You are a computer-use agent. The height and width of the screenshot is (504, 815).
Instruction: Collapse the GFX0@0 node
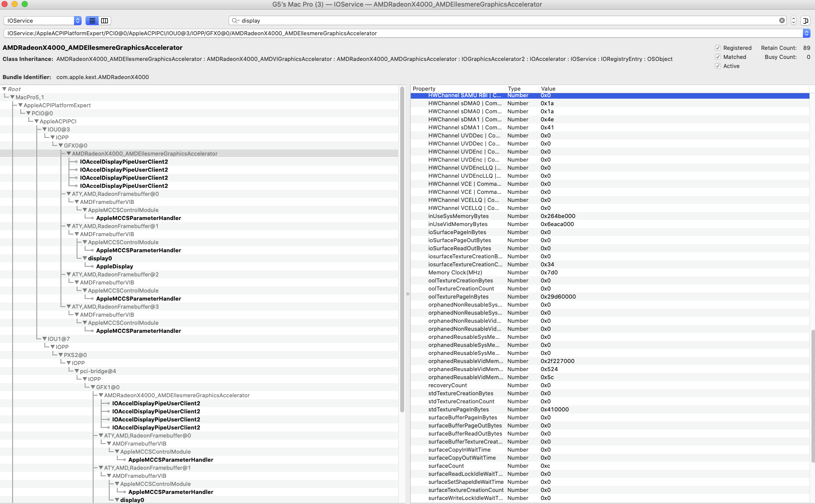tap(61, 146)
